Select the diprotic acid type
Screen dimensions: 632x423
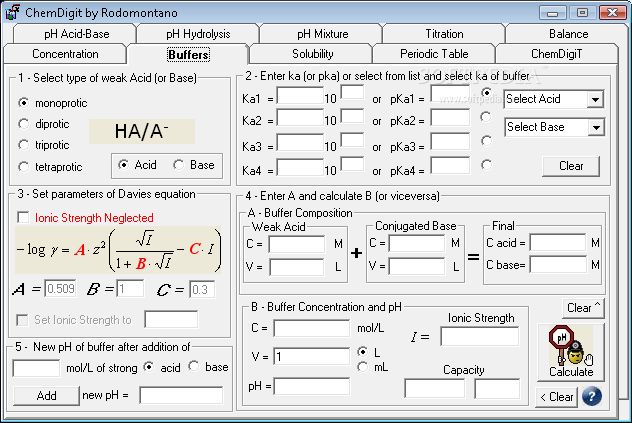click(x=24, y=124)
